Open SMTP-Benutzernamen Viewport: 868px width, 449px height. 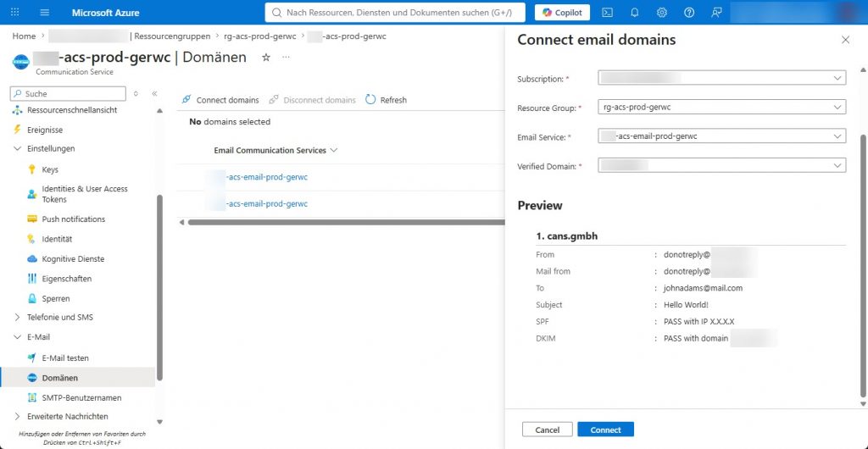click(81, 397)
